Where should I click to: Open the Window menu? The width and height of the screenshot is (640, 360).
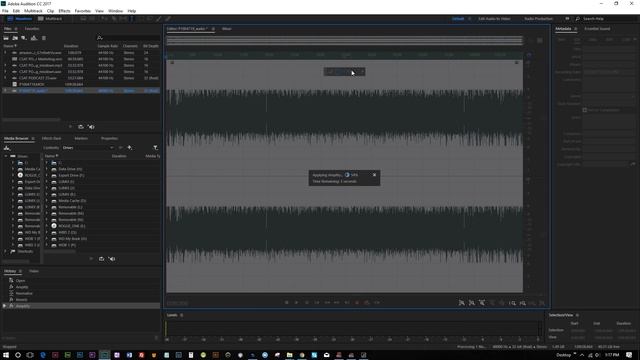(116, 11)
